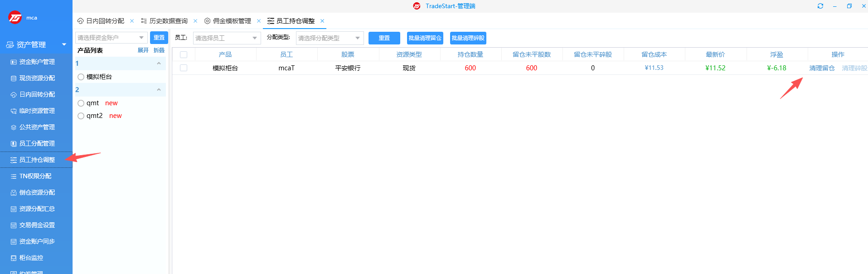Screen dimensions: 868x274
Task: Click 批量清理碎股 button
Action: click(x=468, y=38)
